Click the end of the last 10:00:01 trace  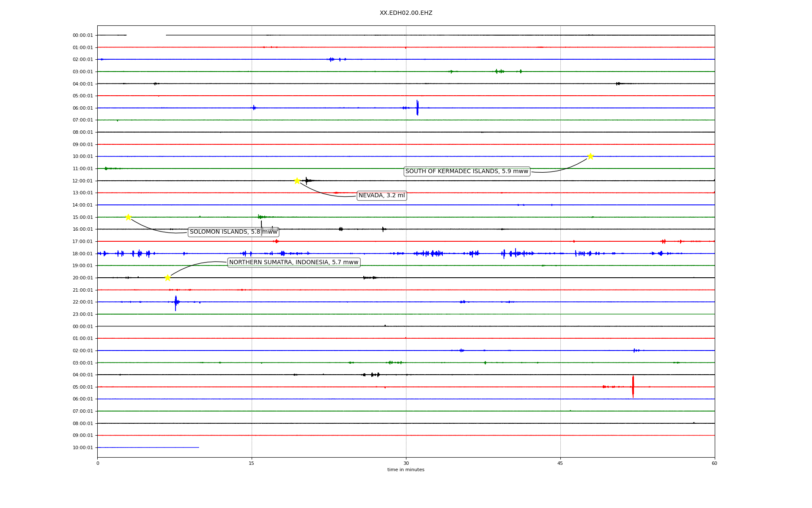pos(198,447)
